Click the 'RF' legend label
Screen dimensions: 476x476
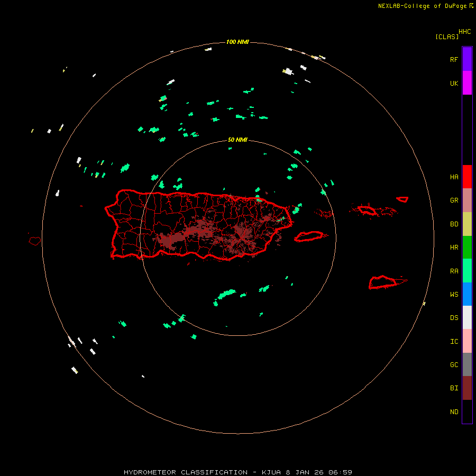pyautogui.click(x=454, y=59)
